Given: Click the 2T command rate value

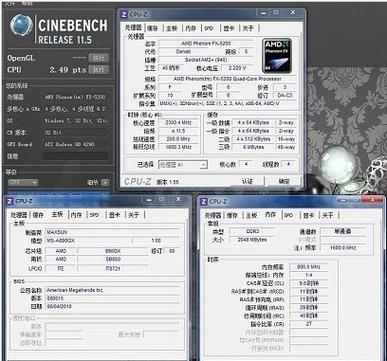Looking at the screenshot, I should (x=308, y=324).
